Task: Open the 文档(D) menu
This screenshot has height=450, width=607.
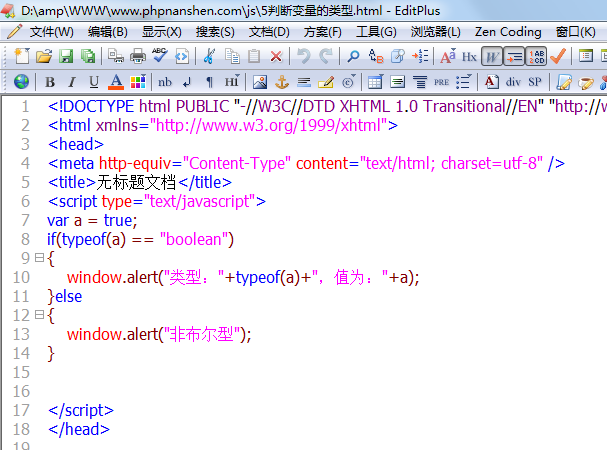Action: 269,31
